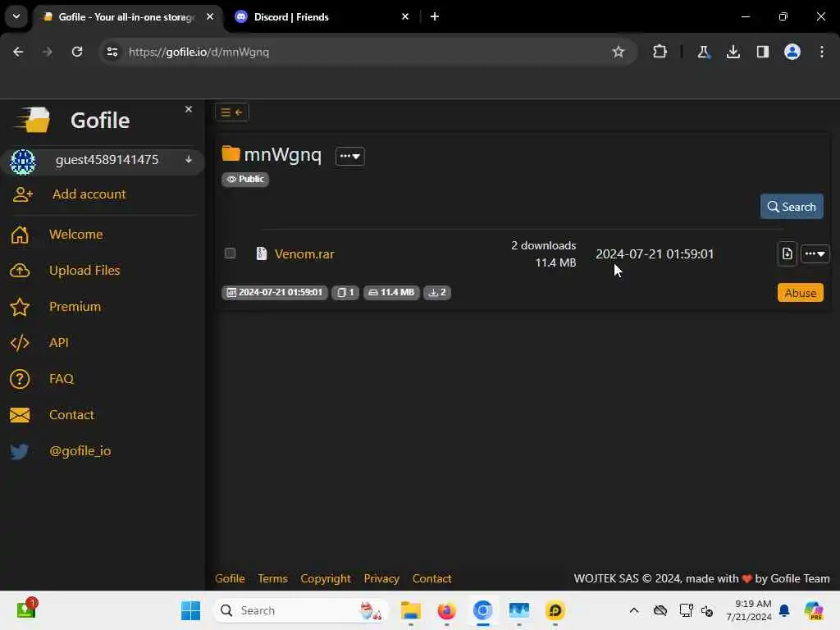
Task: Open the Terms footer link
Action: (x=272, y=578)
